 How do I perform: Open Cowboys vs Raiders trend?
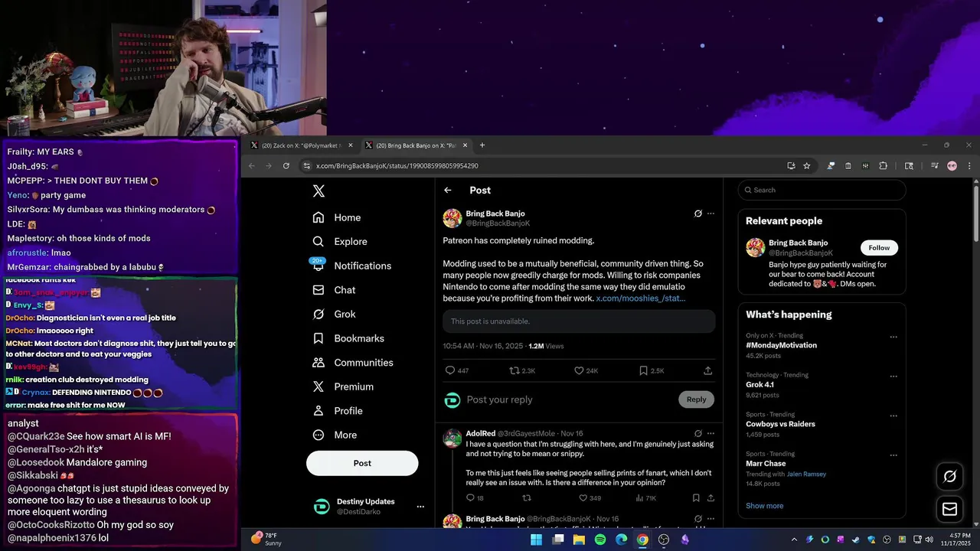click(x=780, y=424)
